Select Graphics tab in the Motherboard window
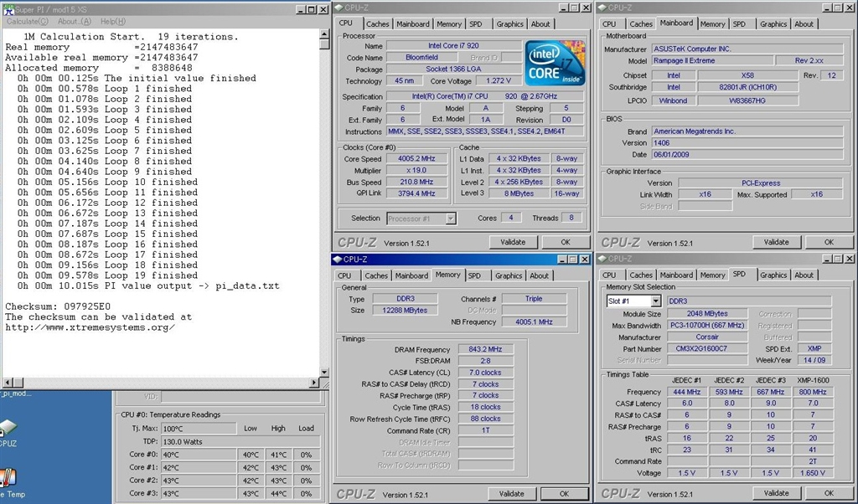858x504 pixels. (773, 24)
